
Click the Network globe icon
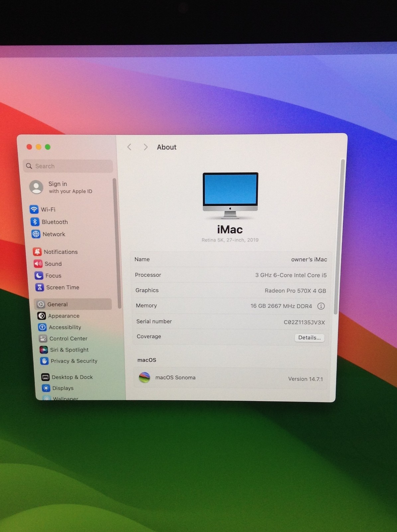point(36,234)
